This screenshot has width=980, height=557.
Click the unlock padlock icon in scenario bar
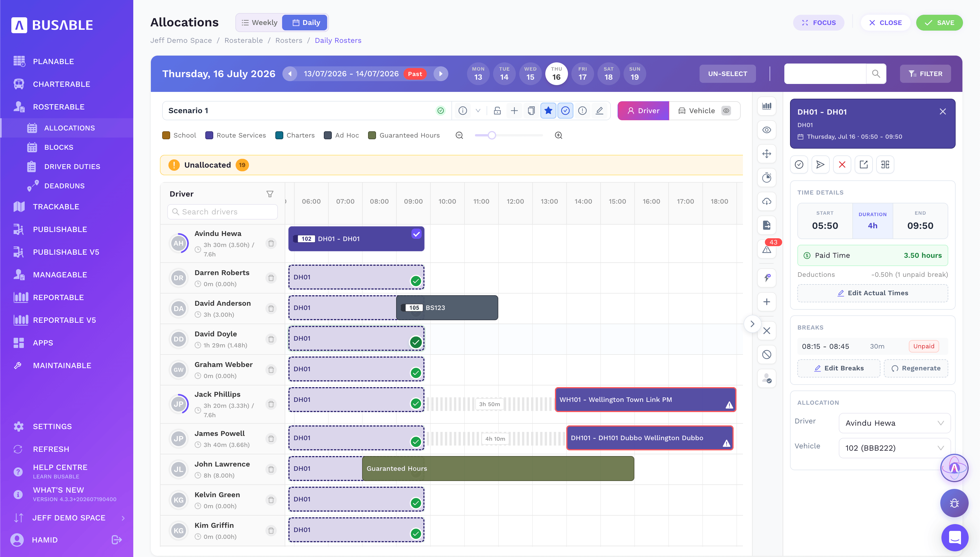497,111
